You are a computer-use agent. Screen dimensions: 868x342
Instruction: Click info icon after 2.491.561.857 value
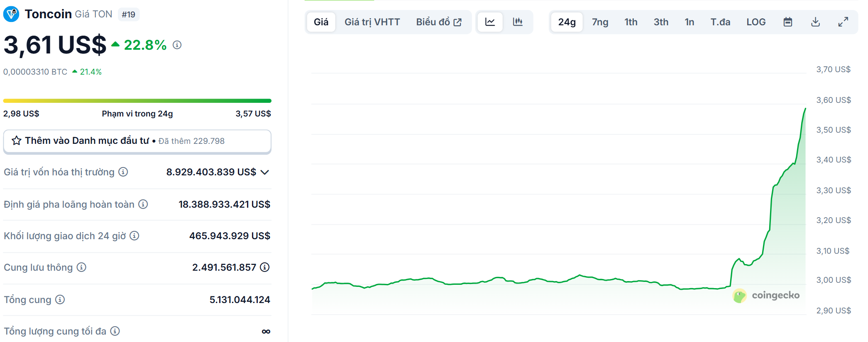click(x=265, y=267)
